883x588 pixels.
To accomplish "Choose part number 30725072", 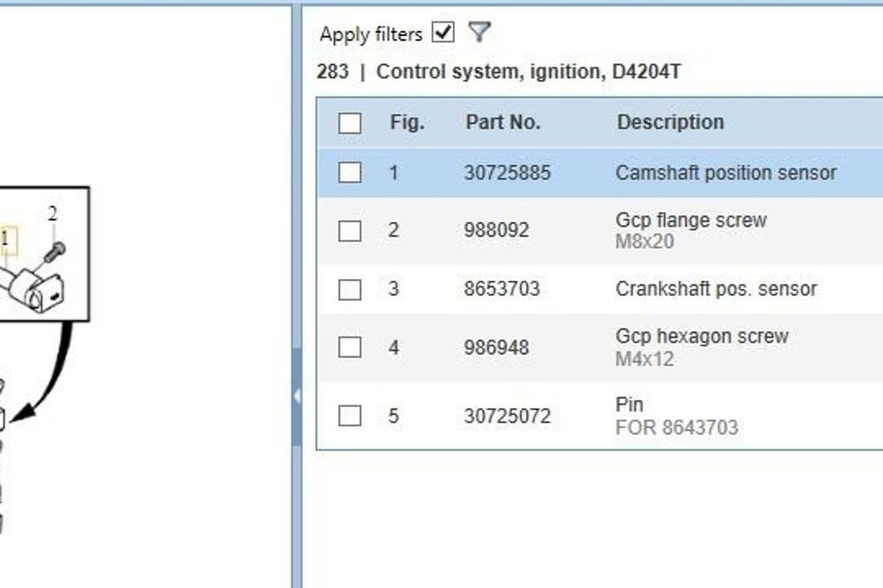I will tap(507, 416).
